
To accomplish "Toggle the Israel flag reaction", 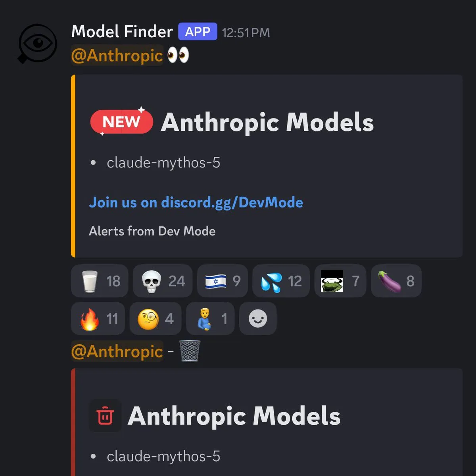I will coord(223,281).
